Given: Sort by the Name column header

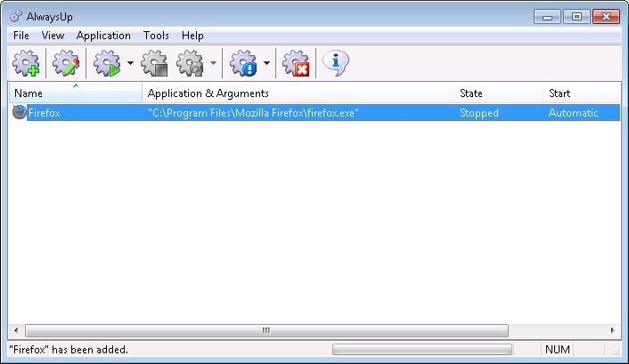Looking at the screenshot, I should pyautogui.click(x=76, y=93).
